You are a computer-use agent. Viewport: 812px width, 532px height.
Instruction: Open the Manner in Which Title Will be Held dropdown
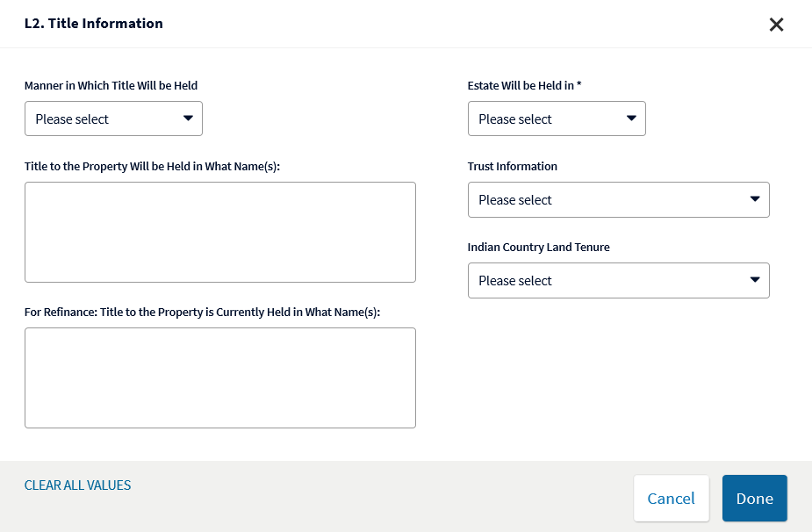click(113, 119)
